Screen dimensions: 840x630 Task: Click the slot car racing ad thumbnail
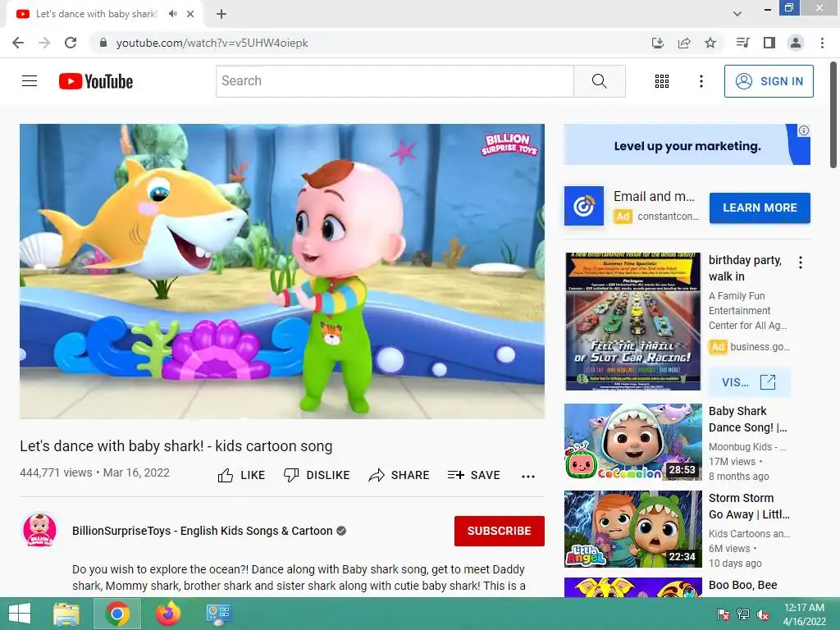tap(632, 322)
